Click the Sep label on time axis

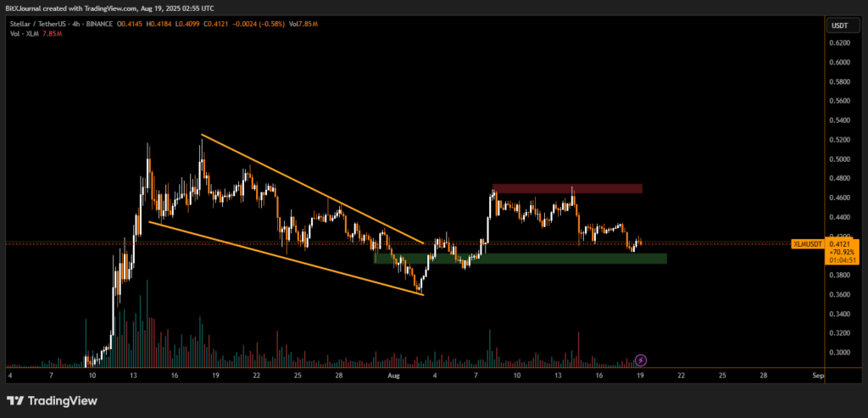(x=817, y=374)
